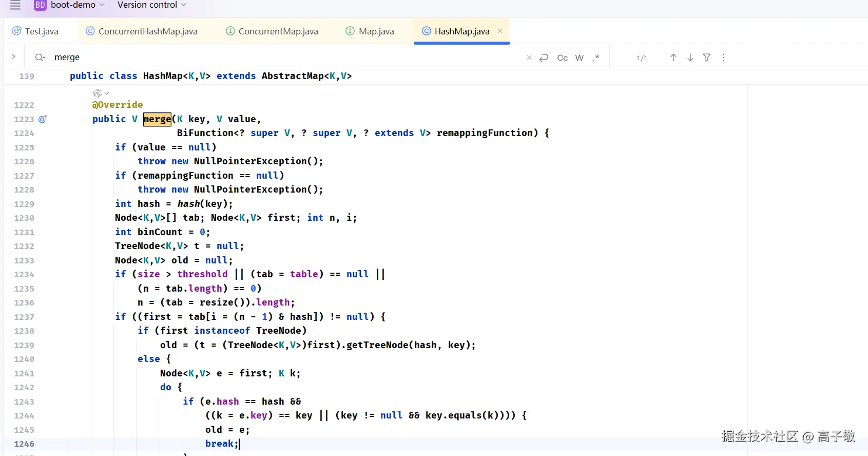Click the overriding method gutter icon on line 1223

pyautogui.click(x=43, y=119)
